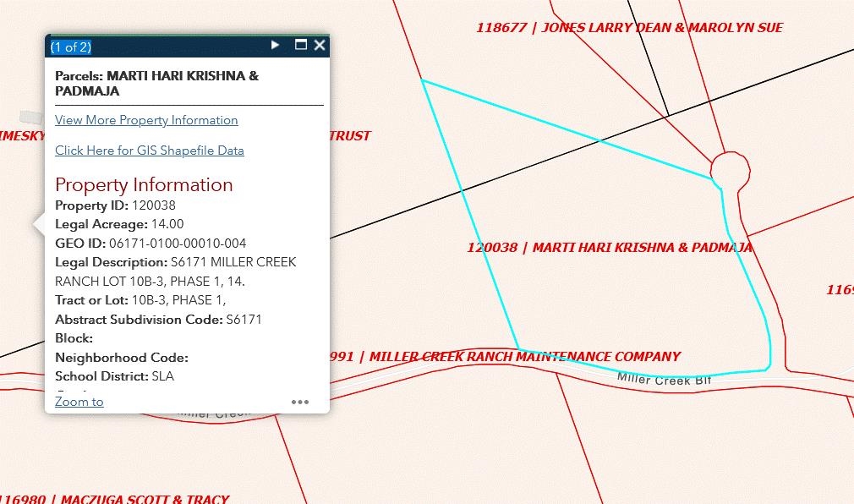Viewport: 854px width, 504px height.
Task: Click the Property Information heading
Action: (144, 184)
